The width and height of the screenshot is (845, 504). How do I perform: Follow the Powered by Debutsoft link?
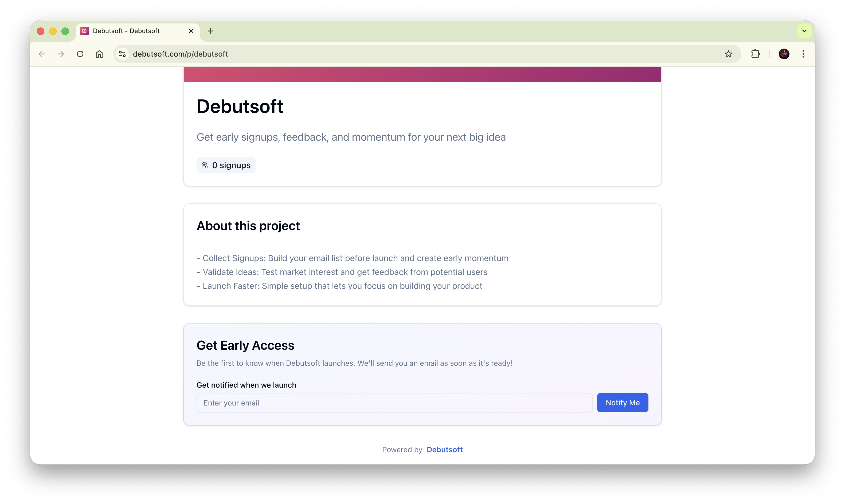click(445, 449)
